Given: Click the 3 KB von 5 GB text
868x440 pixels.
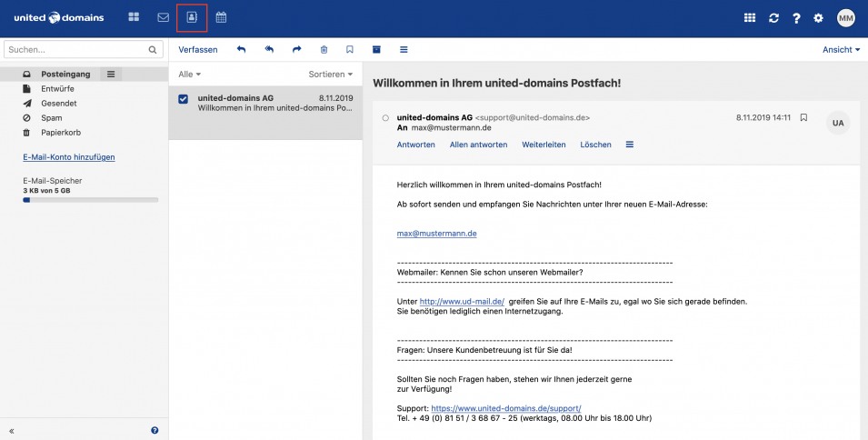Looking at the screenshot, I should (x=46, y=191).
